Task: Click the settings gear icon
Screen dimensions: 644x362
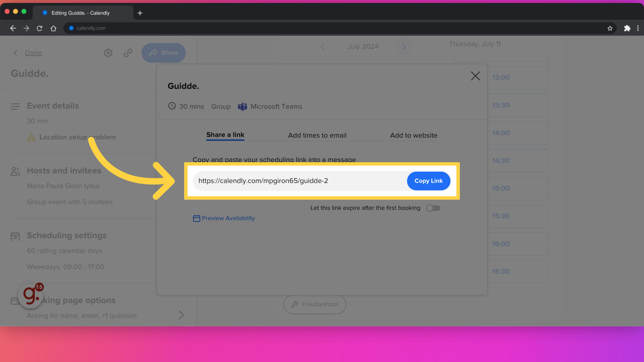Action: pyautogui.click(x=108, y=53)
